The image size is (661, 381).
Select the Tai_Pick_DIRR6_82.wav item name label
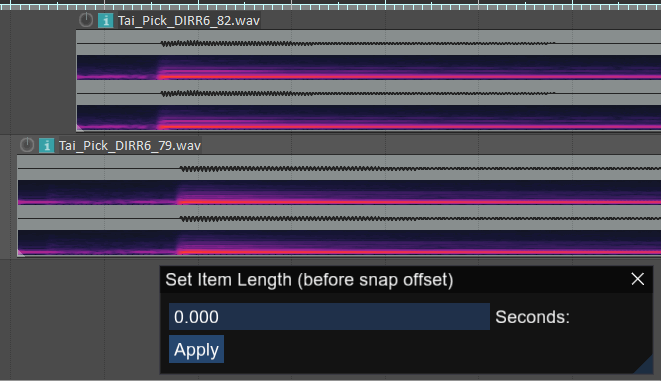click(188, 21)
